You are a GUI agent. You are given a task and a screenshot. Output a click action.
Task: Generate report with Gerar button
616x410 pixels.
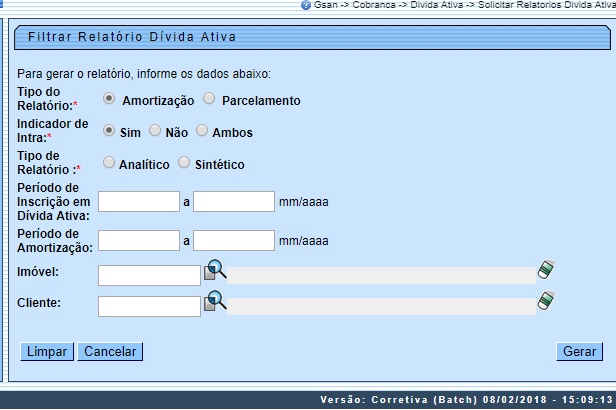point(579,351)
